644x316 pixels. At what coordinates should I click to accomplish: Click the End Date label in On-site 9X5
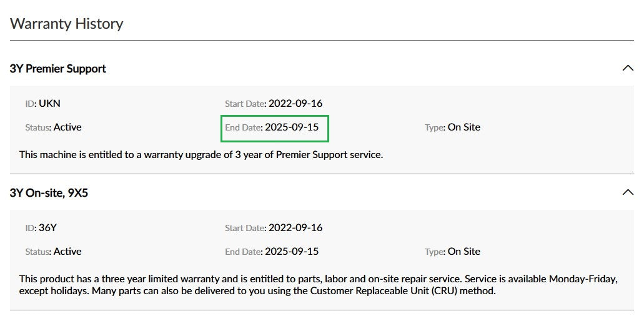click(x=243, y=252)
